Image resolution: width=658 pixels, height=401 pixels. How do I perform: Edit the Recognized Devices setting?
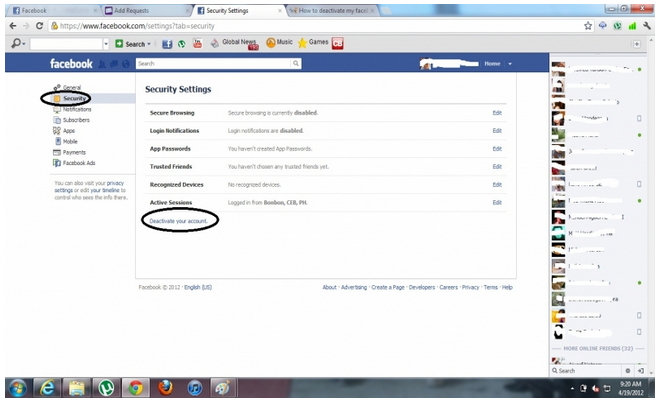(x=497, y=185)
